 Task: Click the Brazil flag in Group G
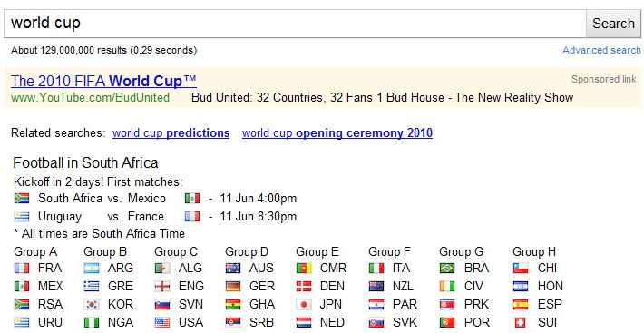[x=447, y=269]
